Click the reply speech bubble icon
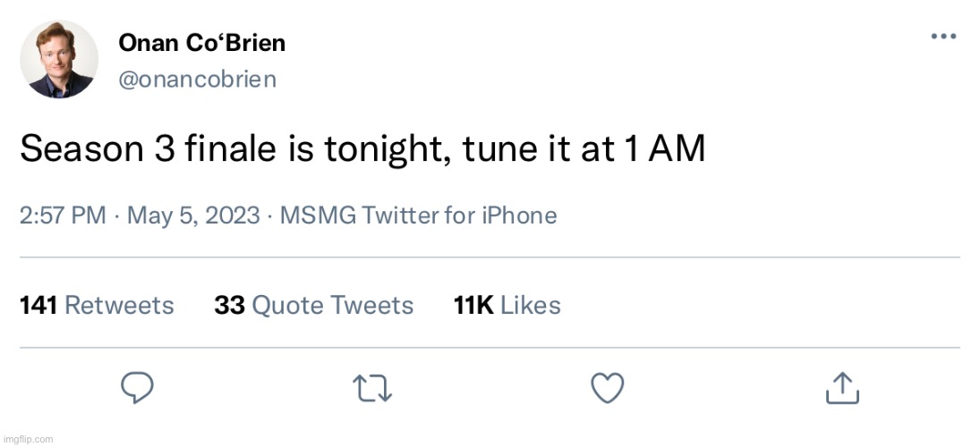980x447 pixels. tap(137, 388)
